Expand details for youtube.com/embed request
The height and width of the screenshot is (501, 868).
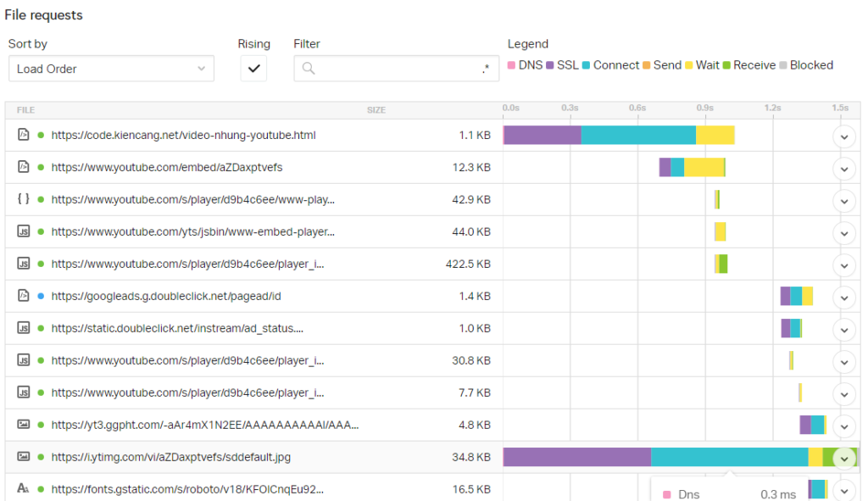[x=843, y=168]
